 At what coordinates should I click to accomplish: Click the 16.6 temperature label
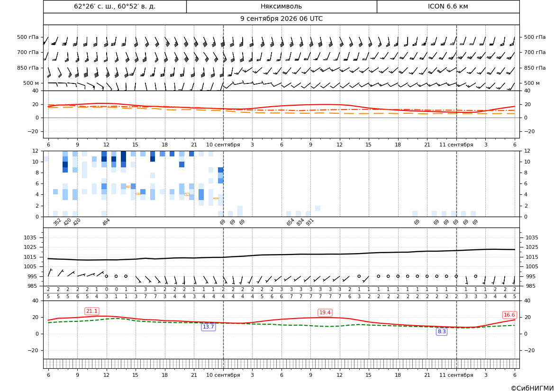(x=509, y=315)
